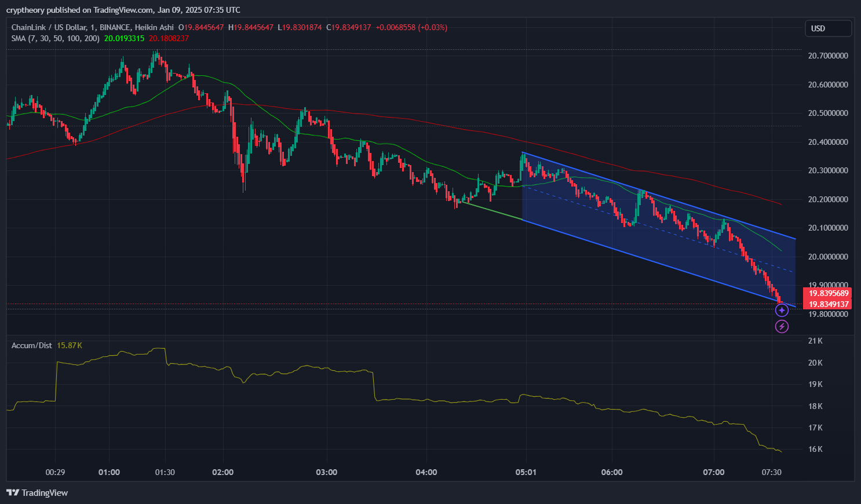Click the 00:29 time axis label
861x504 pixels.
pos(55,472)
